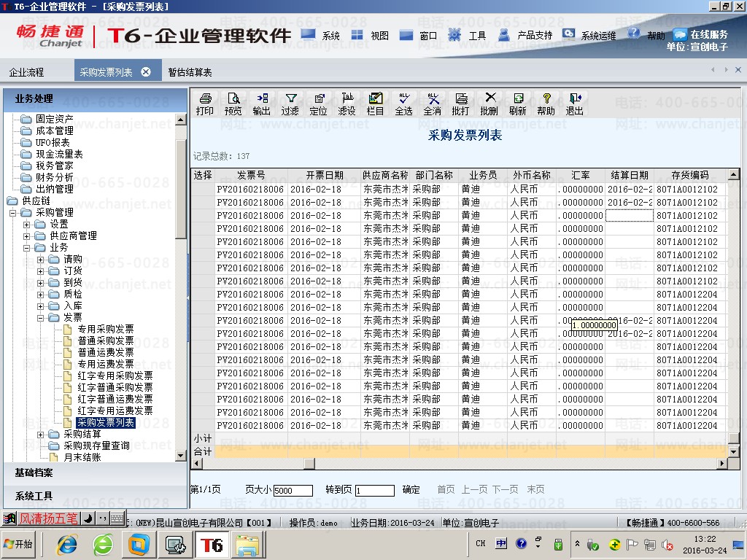The width and height of the screenshot is (747, 560).
Task: Open the 系统运维 menu
Action: 589,35
